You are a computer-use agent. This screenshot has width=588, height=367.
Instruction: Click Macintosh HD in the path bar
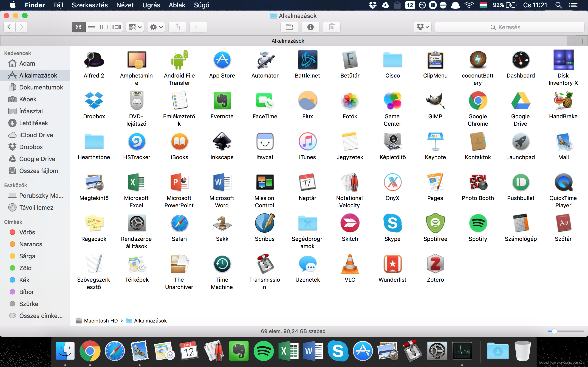coord(101,321)
